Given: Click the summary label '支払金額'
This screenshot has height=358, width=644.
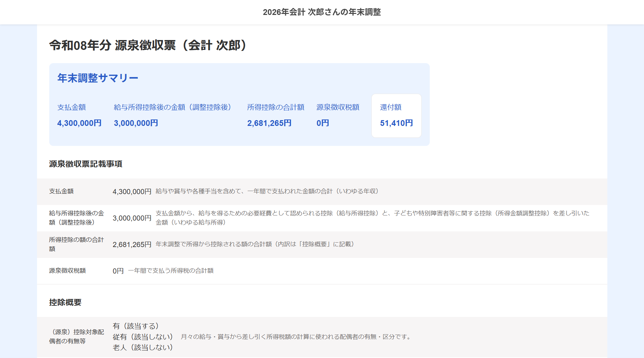Looking at the screenshot, I should coord(72,107).
